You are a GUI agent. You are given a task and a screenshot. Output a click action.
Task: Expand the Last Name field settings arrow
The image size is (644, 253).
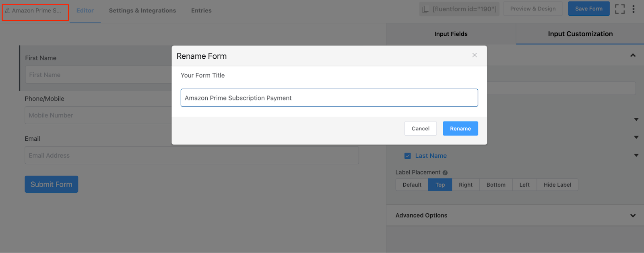click(636, 155)
